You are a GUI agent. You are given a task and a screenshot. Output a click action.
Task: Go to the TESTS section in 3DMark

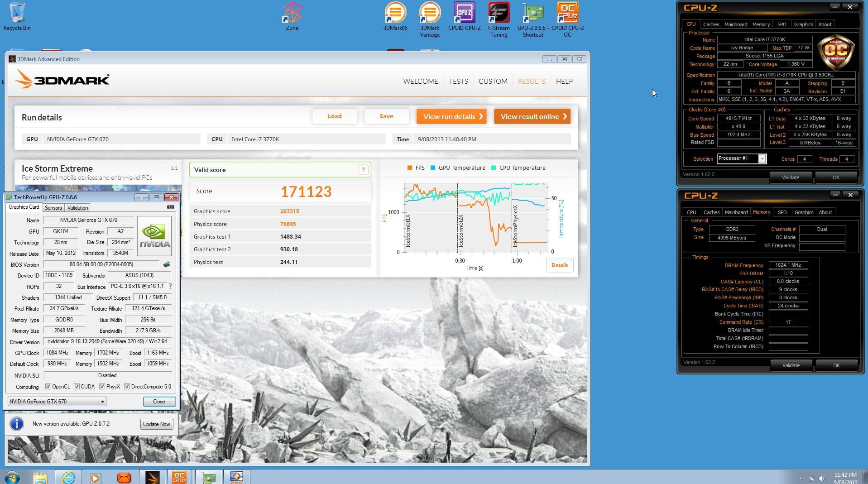click(458, 81)
